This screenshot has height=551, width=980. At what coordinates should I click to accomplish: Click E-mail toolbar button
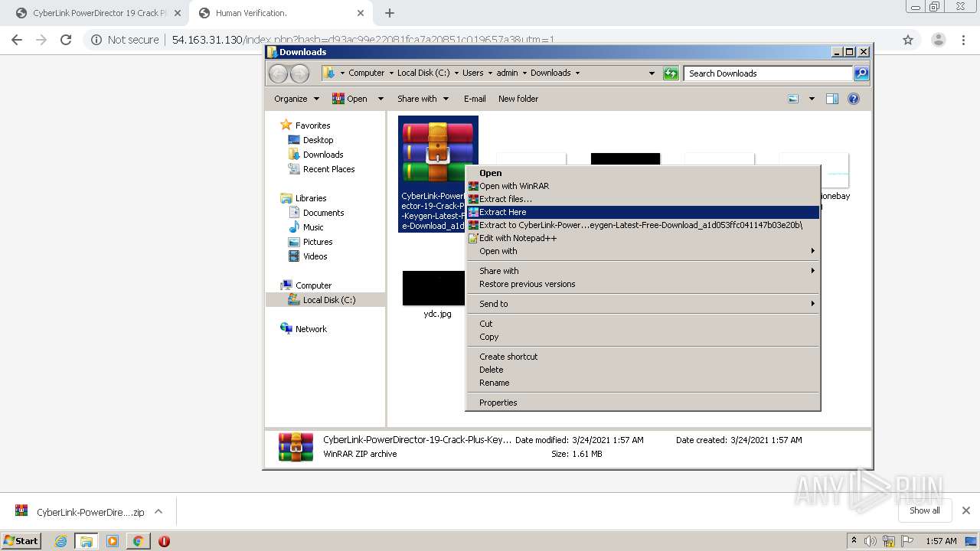475,99
